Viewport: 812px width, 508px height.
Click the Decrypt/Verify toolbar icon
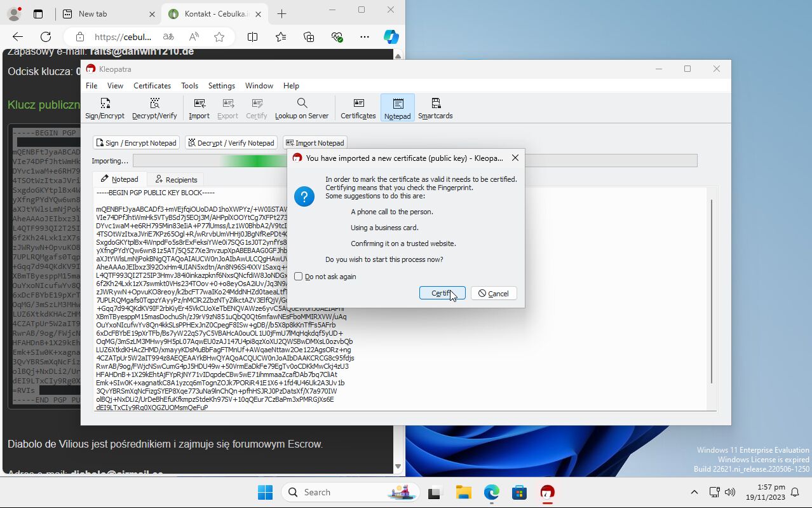[154, 108]
